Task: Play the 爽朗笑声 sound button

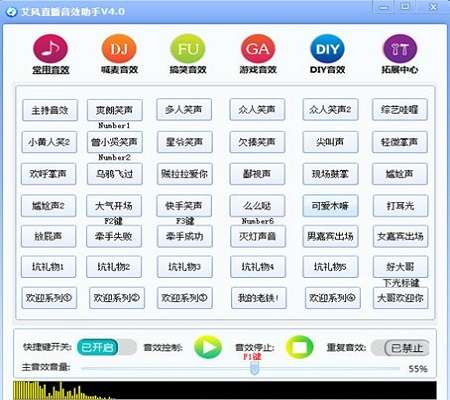Action: coord(115,110)
